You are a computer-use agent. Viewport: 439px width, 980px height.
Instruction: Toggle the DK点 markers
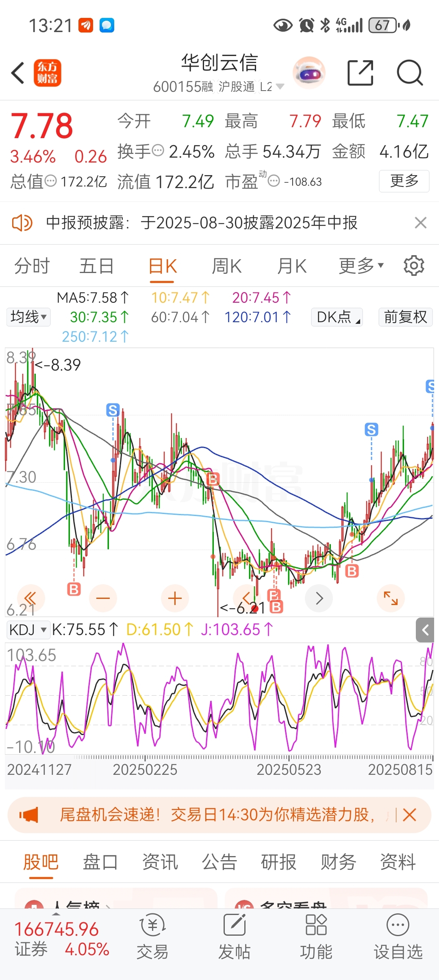tap(337, 317)
